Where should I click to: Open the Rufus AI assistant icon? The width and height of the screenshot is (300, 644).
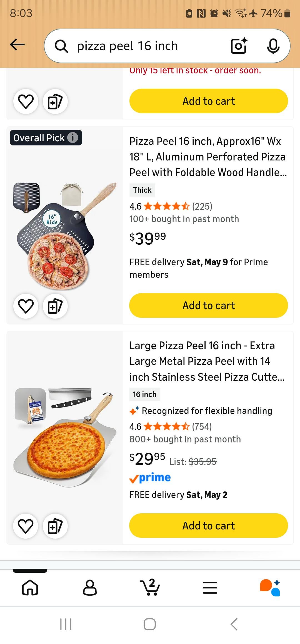pyautogui.click(x=270, y=587)
